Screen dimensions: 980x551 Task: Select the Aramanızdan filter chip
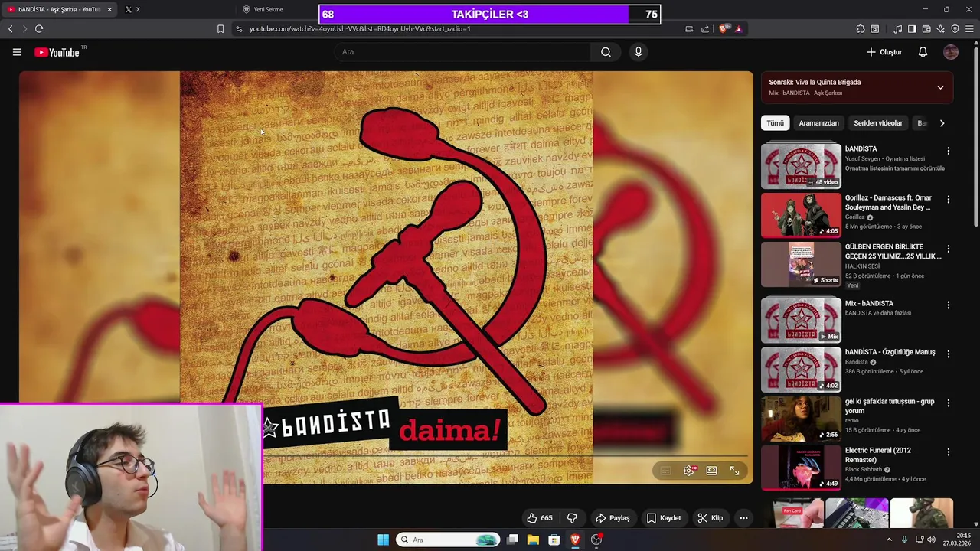coord(819,123)
